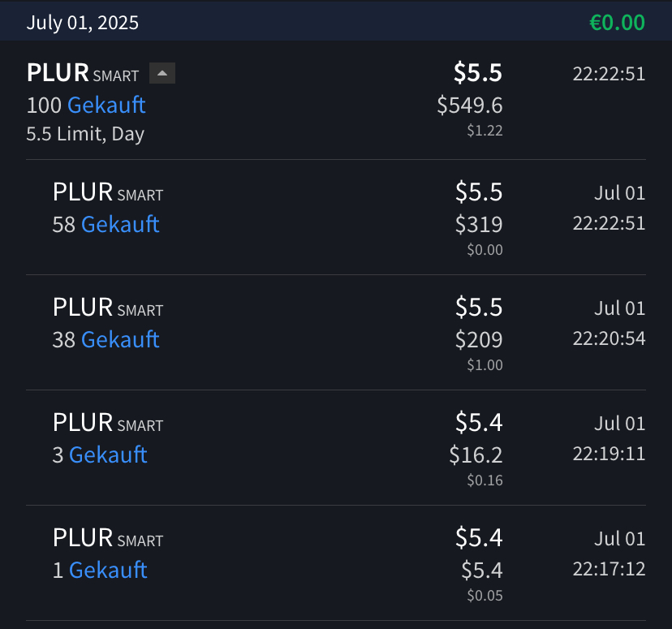This screenshot has height=629, width=672.
Task: Select the July 01, 2025 date header
Action: (x=81, y=22)
